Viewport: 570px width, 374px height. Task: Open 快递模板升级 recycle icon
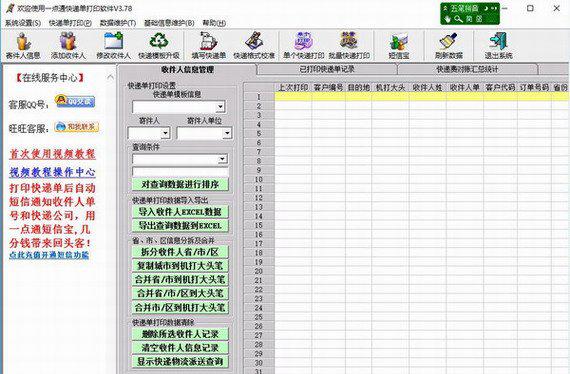pos(159,45)
